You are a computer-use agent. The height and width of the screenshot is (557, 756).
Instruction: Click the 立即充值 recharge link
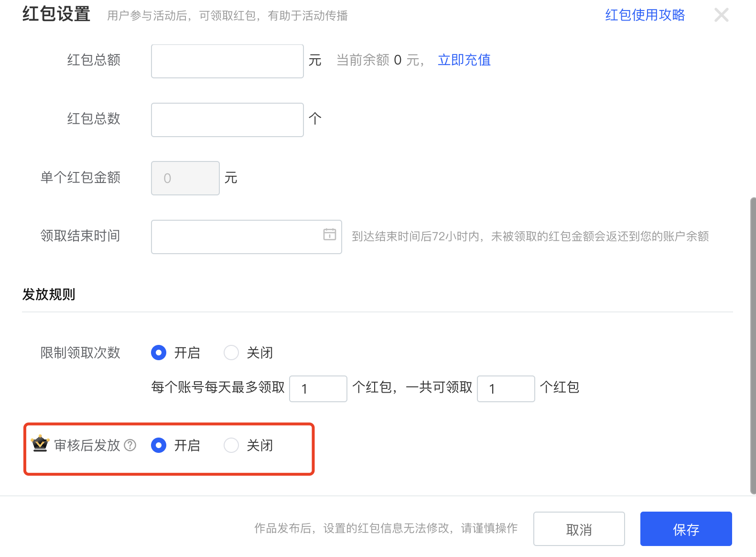coord(464,60)
